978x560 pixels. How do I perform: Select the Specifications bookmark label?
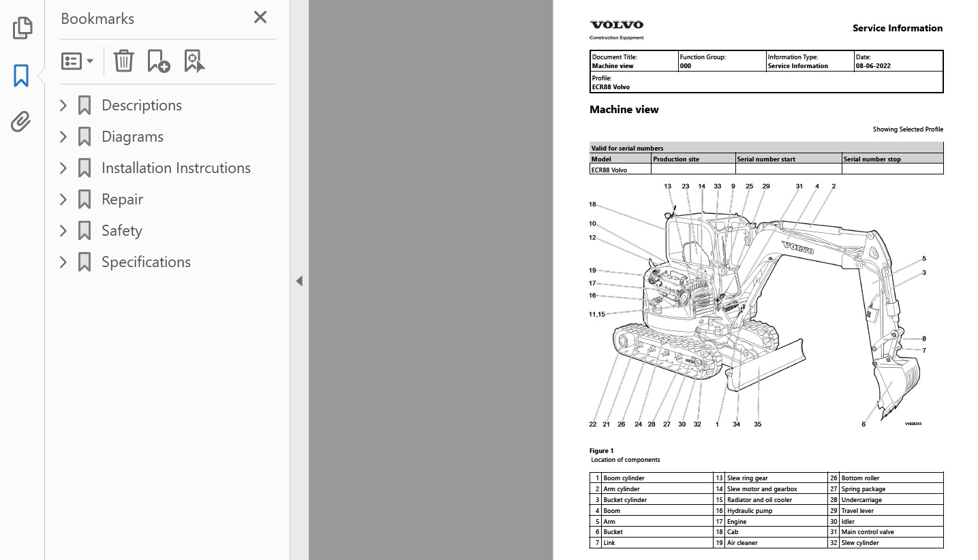tap(146, 262)
